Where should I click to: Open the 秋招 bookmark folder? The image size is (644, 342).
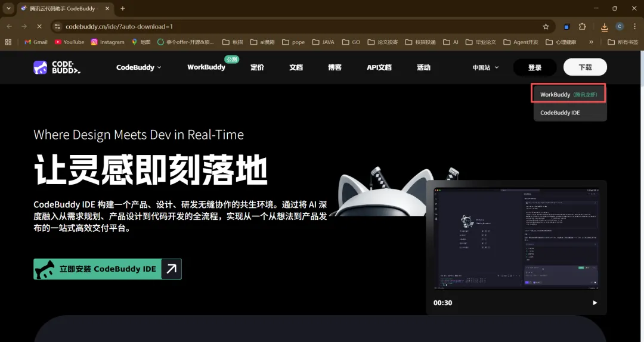(x=233, y=42)
